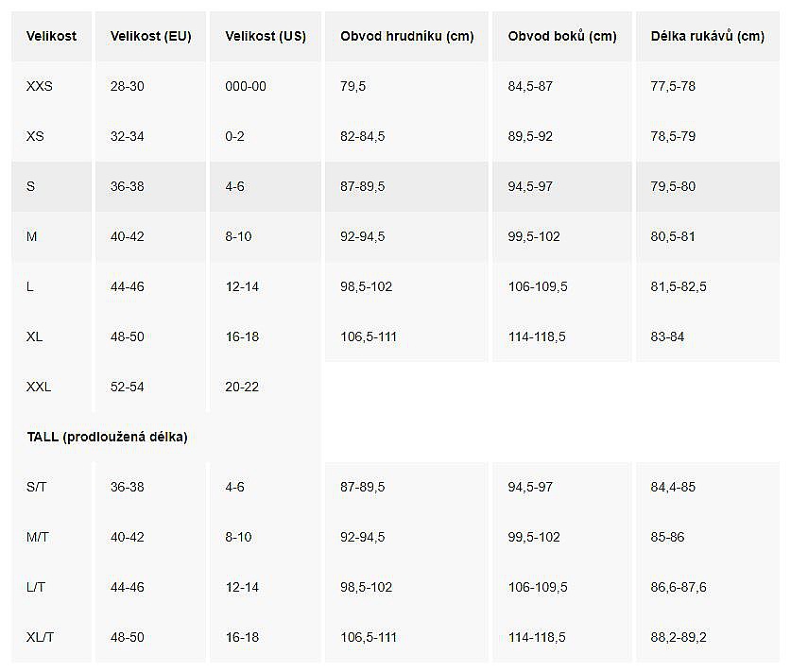Select the "Délka rukávů (cm)" header
This screenshot has width=791, height=672.
(707, 37)
